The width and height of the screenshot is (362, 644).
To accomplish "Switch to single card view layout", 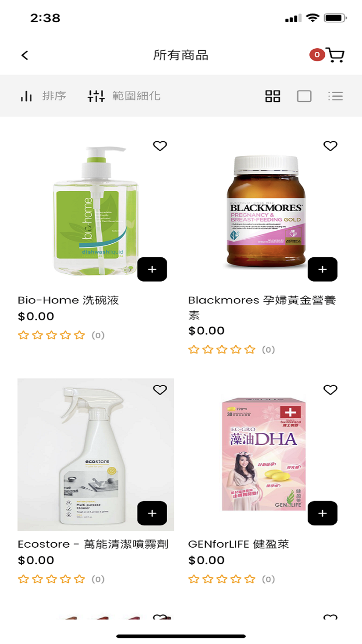I will coord(304,96).
